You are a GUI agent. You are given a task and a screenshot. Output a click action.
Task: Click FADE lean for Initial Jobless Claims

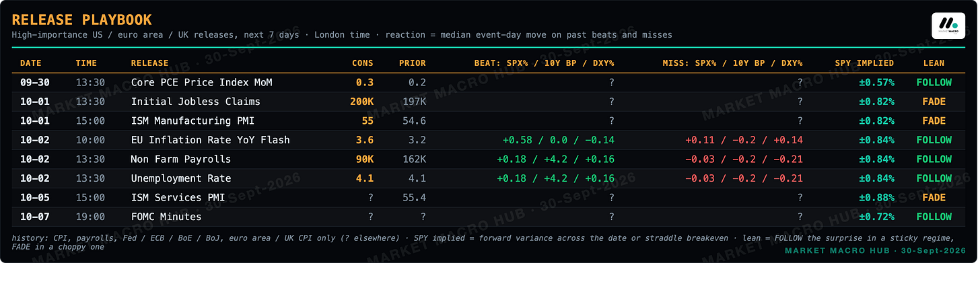[934, 102]
